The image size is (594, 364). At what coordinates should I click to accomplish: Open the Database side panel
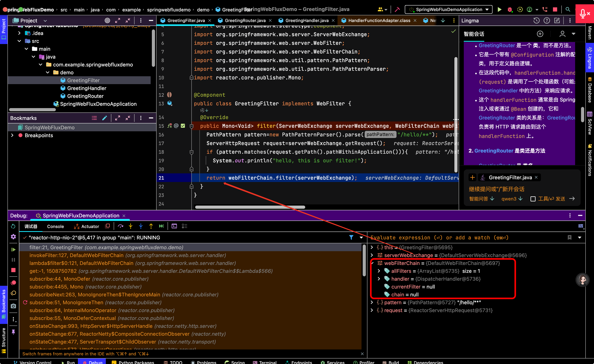(590, 90)
